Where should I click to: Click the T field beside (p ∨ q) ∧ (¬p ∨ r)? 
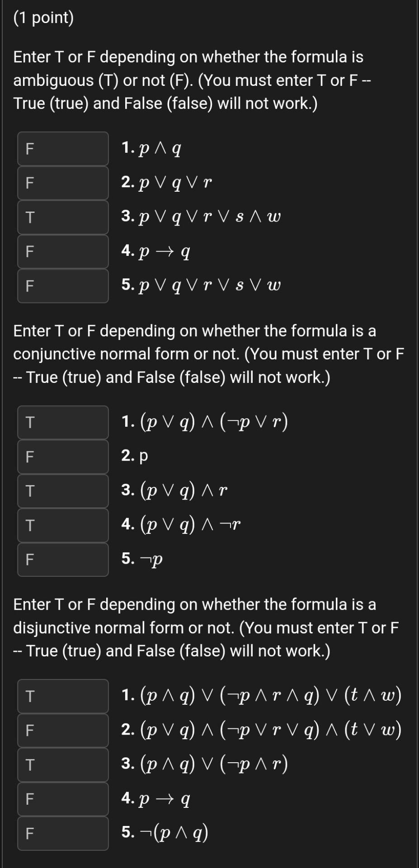[x=63, y=423]
